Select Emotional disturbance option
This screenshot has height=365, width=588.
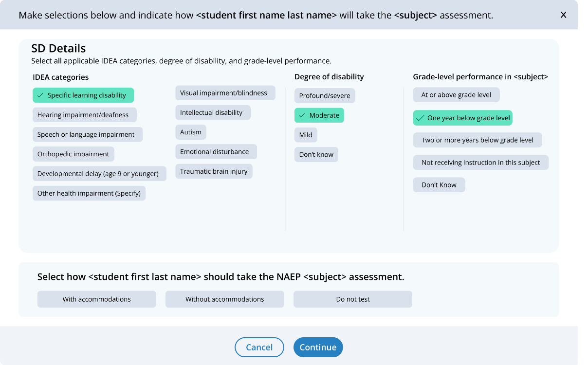[216, 152]
